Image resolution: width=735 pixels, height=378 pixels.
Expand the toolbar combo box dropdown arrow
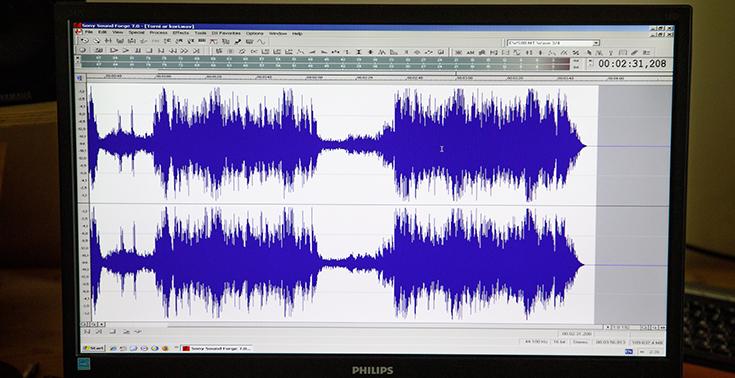[596, 43]
